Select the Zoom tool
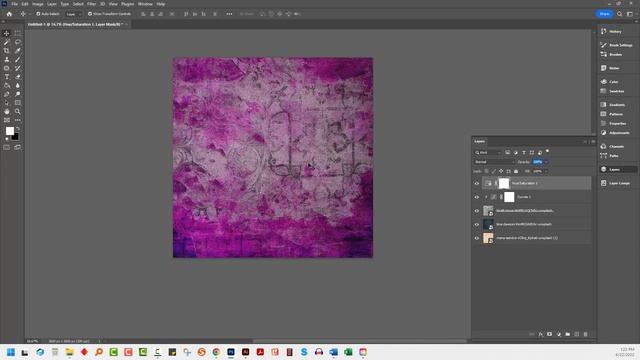Image resolution: width=640 pixels, height=360 pixels. point(18,111)
